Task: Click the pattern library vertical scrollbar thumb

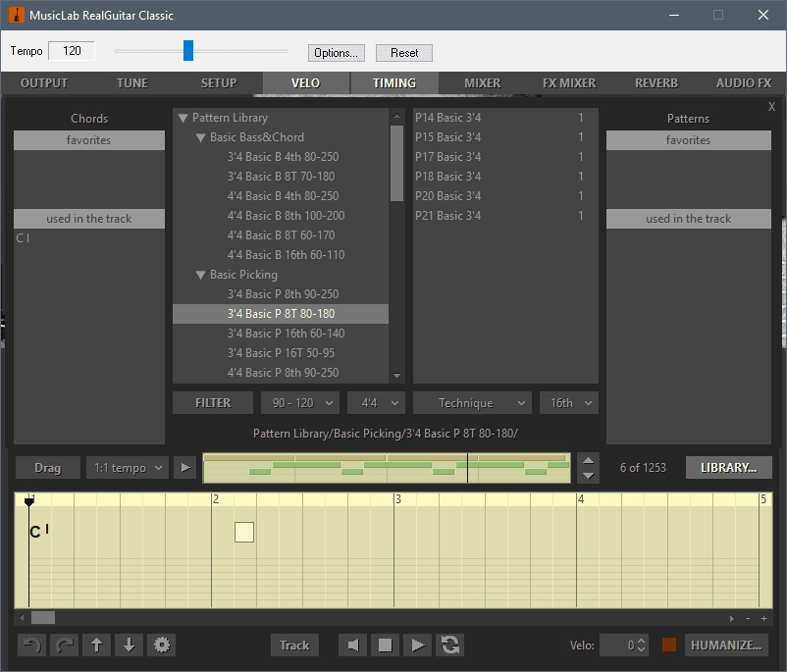Action: [397, 163]
